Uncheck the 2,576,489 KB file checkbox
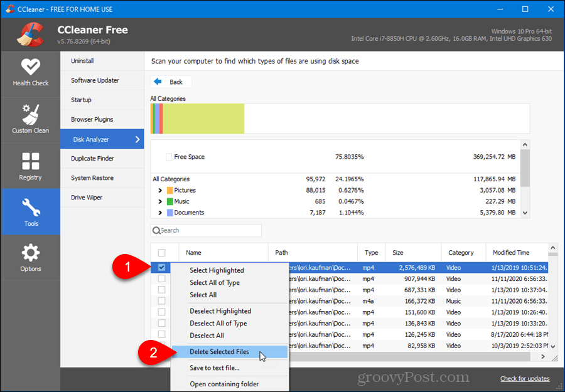Viewport: 565px width, 392px height. (x=161, y=267)
